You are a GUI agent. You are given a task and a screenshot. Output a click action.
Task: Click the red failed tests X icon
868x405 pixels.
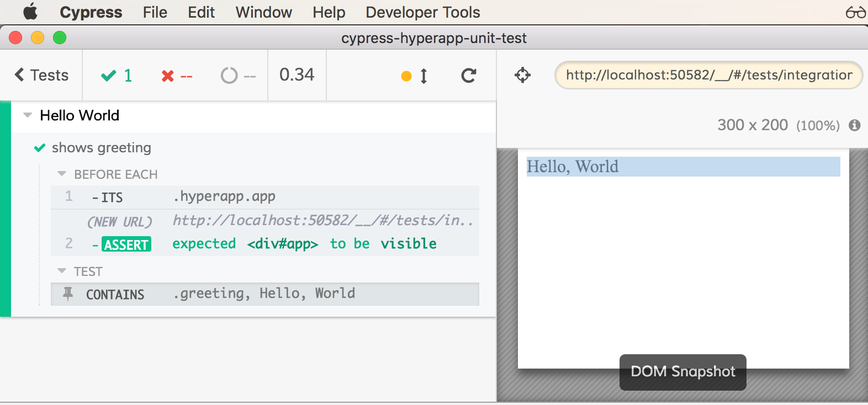pos(168,76)
